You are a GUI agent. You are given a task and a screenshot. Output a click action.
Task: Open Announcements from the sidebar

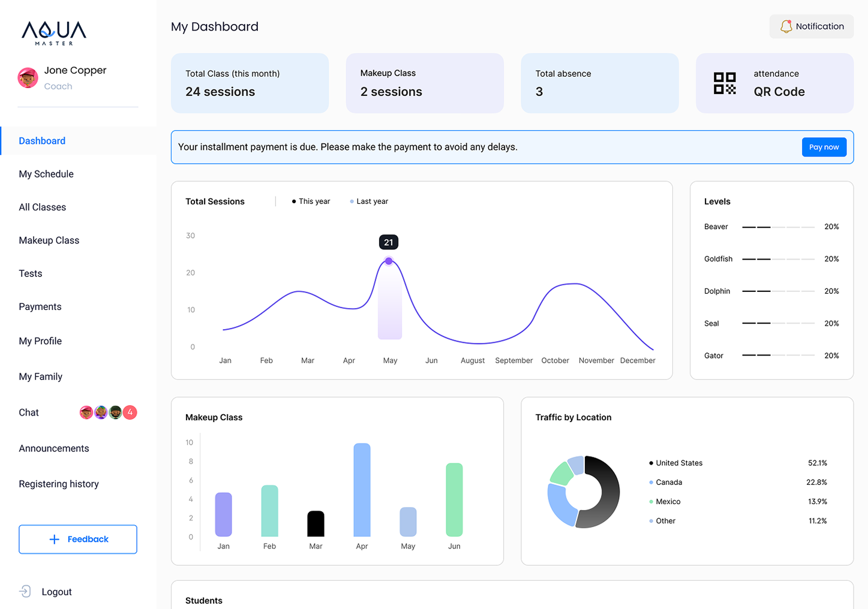pos(54,448)
